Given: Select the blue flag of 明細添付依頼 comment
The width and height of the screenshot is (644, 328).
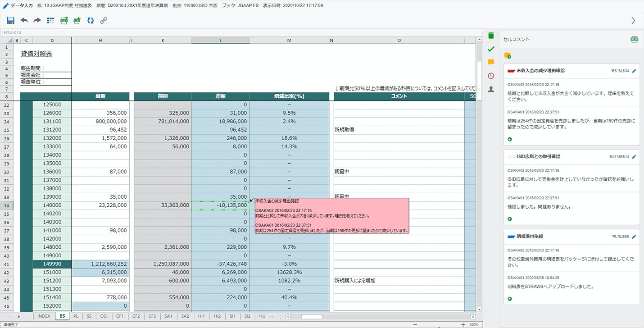Looking at the screenshot, I should 511,236.
